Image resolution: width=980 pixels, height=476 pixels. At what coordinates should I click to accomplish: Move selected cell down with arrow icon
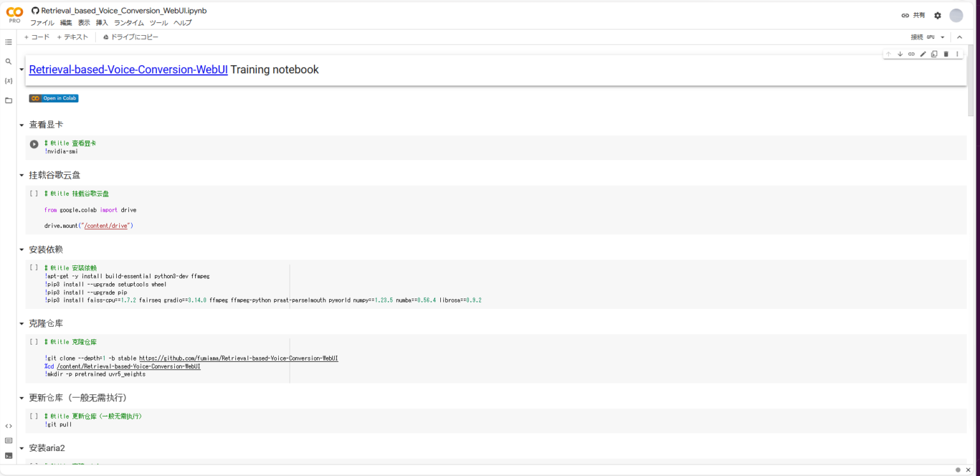point(900,54)
